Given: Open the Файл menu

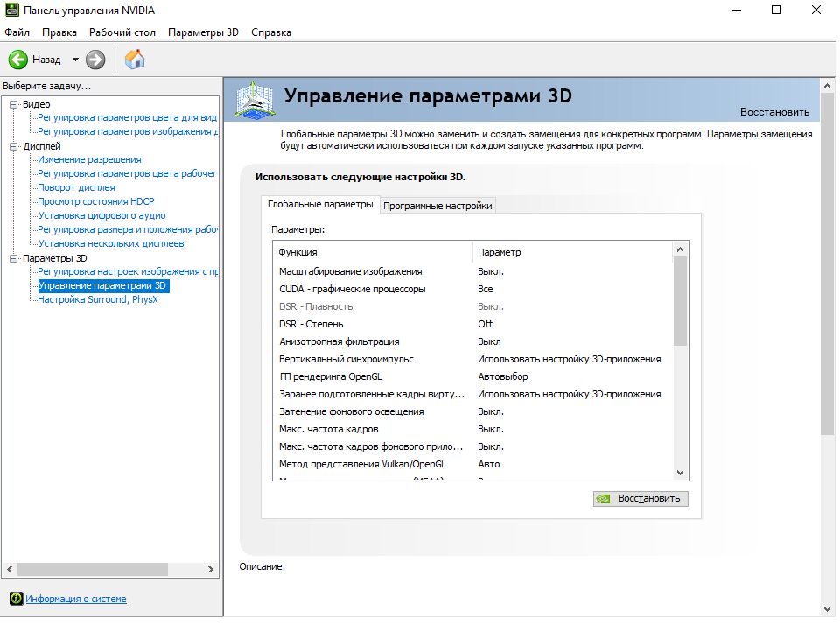Looking at the screenshot, I should pyautogui.click(x=17, y=32).
